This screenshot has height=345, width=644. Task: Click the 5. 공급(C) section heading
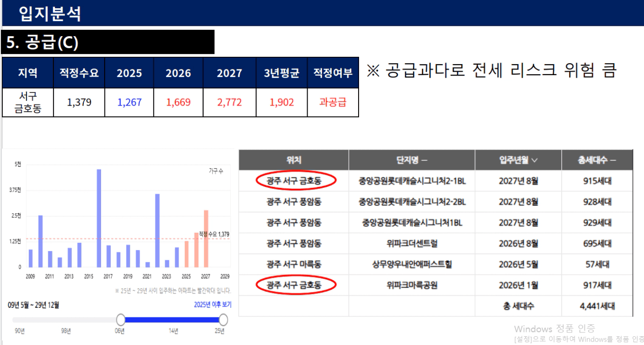point(42,42)
